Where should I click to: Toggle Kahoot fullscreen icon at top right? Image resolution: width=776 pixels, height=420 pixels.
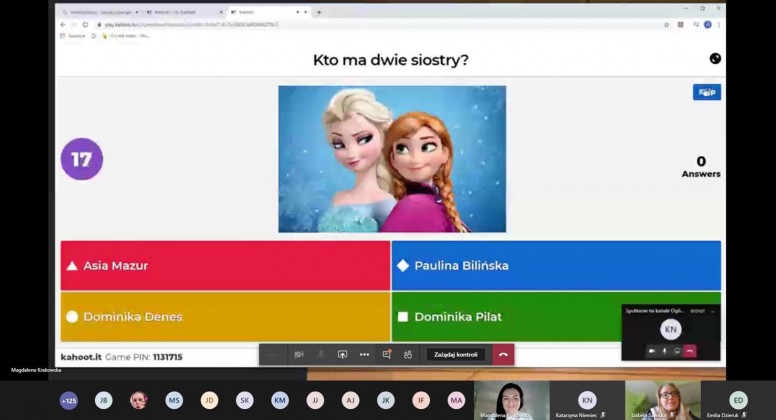click(715, 59)
